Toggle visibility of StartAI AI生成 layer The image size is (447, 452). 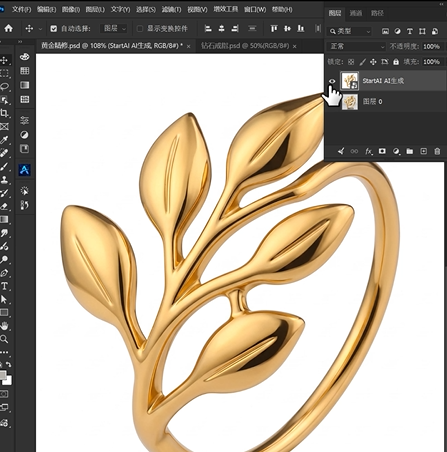tap(332, 81)
